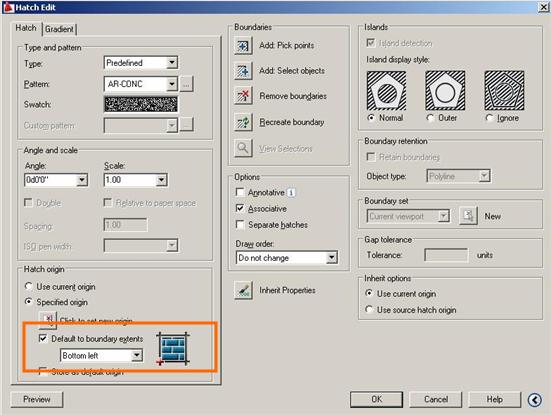This screenshot has height=415, width=551.
Task: Click the custom pattern ellipsis button
Action: pos(187,124)
